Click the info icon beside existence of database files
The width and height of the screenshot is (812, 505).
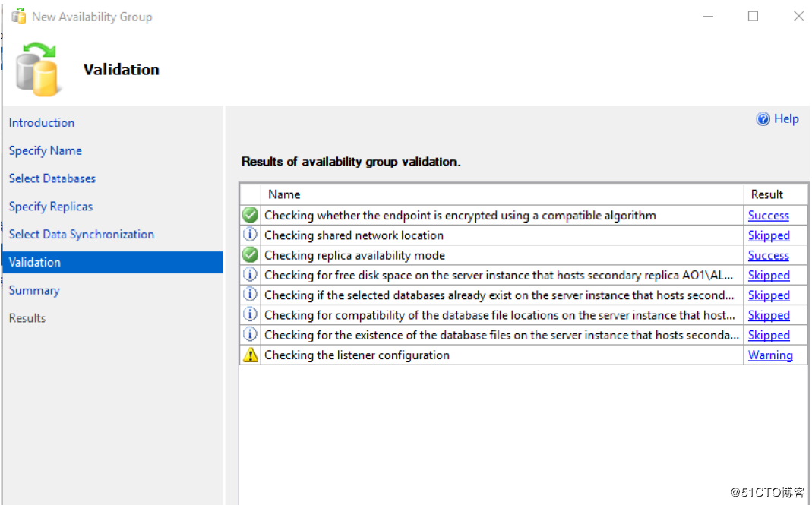[250, 334]
